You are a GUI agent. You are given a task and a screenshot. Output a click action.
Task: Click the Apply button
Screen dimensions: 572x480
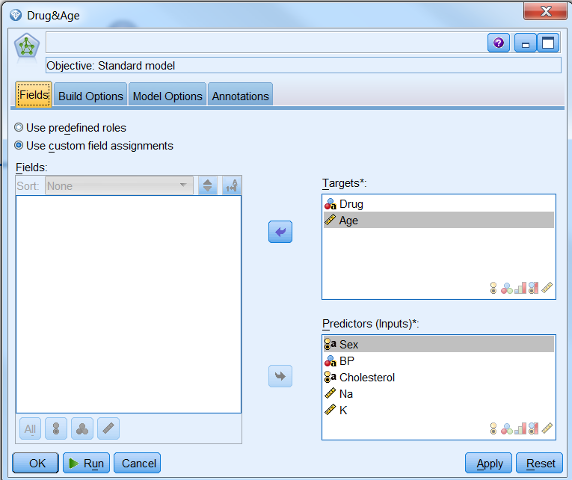(x=489, y=463)
